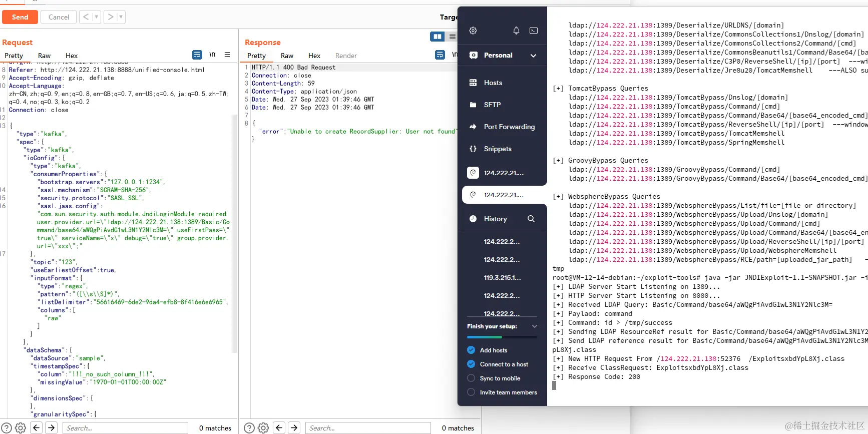Open Termius settings gear icon
The width and height of the screenshot is (868, 434).
pyautogui.click(x=473, y=31)
